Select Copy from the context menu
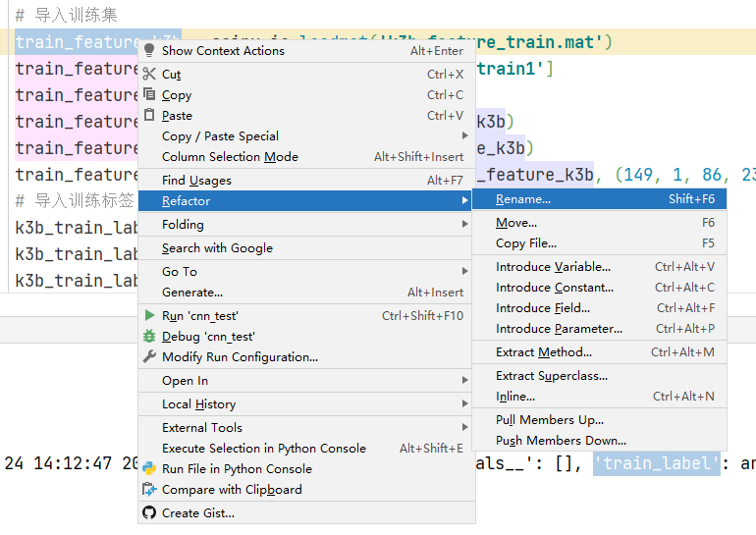Screen dimensions: 756x535 coord(306,95)
